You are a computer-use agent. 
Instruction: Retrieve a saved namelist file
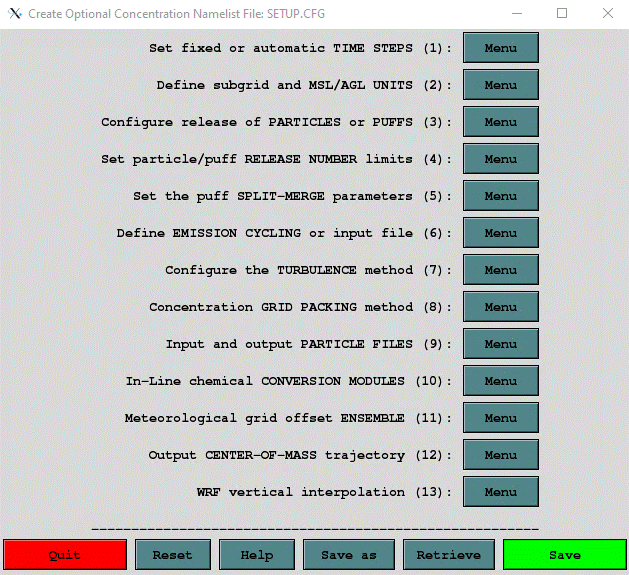coord(448,555)
